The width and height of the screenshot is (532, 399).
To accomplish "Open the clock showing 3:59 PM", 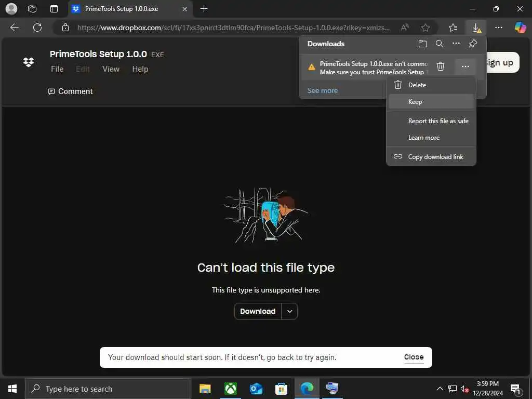I will [488, 389].
